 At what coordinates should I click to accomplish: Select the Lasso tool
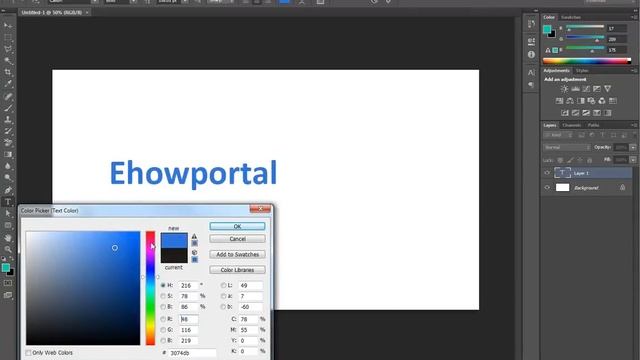[8, 49]
